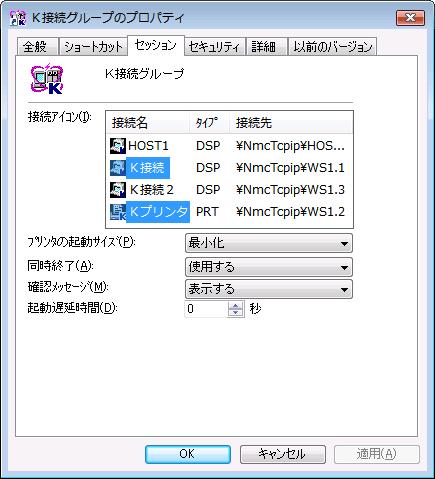Viewport: 435px width, 479px height.
Task: Click the large K接続グループ icon
Action: (x=47, y=78)
